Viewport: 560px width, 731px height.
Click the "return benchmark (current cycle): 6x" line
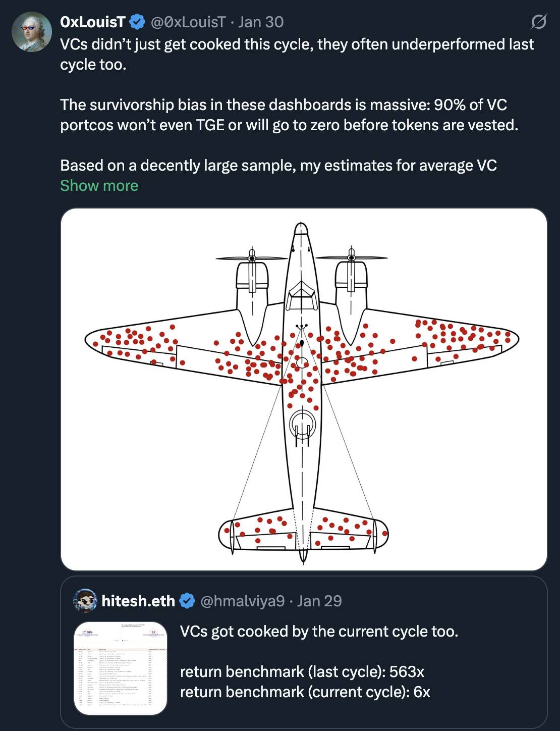coord(305,692)
